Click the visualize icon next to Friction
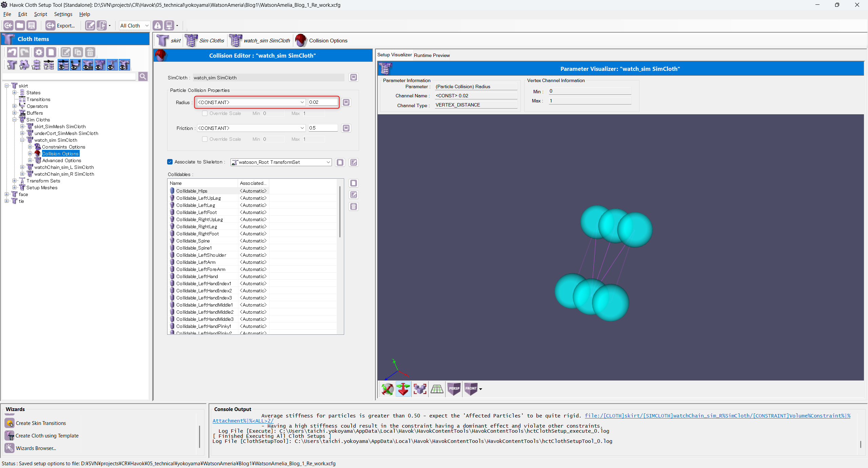This screenshot has height=468, width=868. point(346,128)
